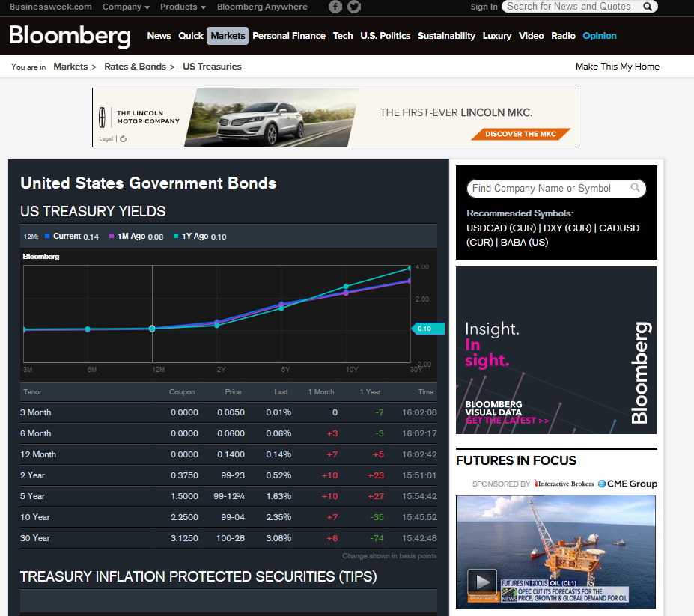
Task: Open the Opinion section
Action: [600, 36]
